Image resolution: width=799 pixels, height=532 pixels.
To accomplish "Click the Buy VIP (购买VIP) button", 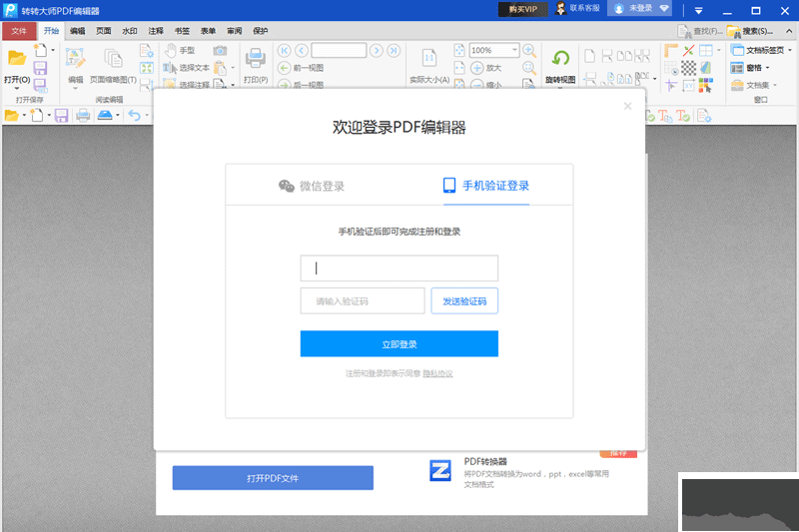I will click(522, 9).
